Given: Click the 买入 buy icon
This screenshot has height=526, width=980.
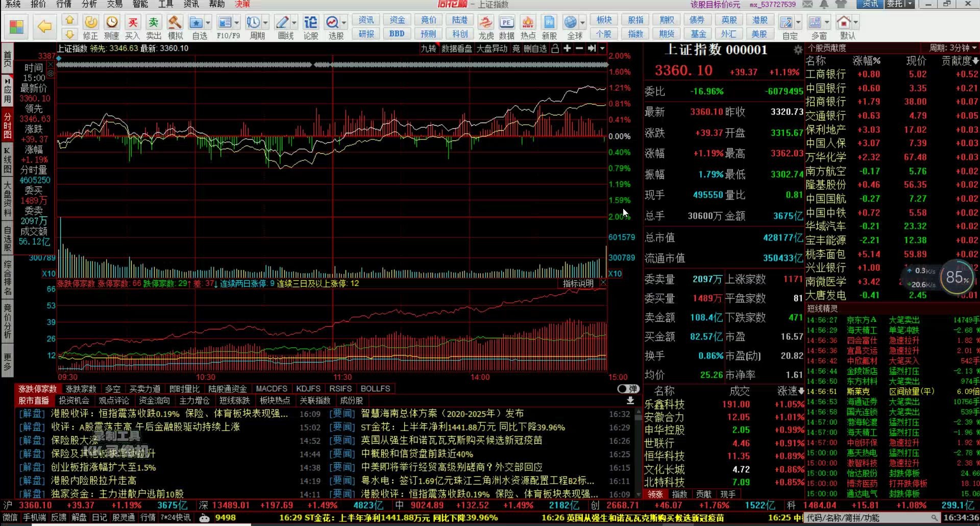Looking at the screenshot, I should pos(132,27).
